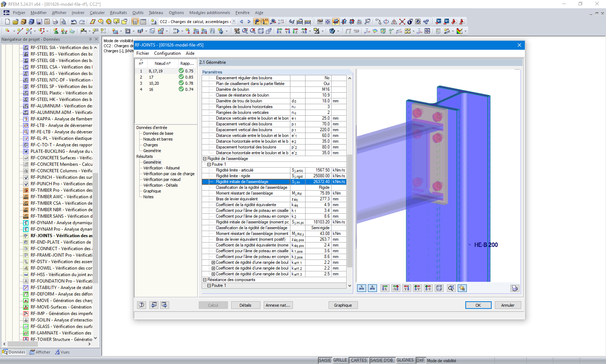
Task: Switch to the Afficher navigator tab
Action: pyautogui.click(x=40, y=352)
